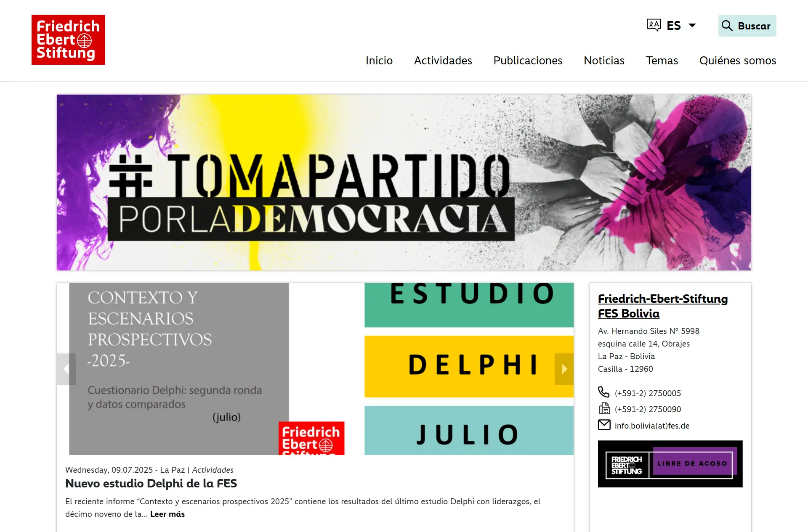Select Noticias in the navigation bar
Image resolution: width=808 pixels, height=532 pixels.
[x=604, y=61]
